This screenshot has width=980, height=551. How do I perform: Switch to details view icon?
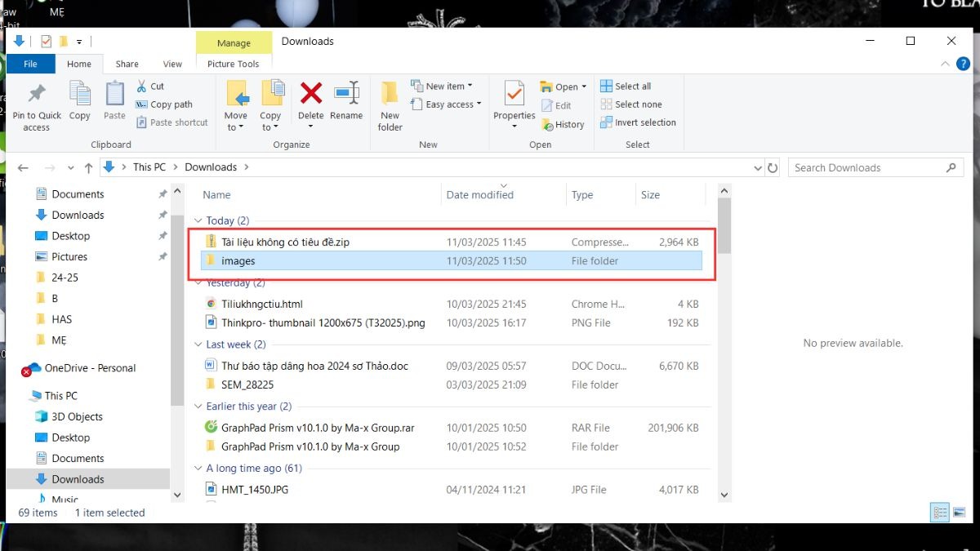pos(940,513)
